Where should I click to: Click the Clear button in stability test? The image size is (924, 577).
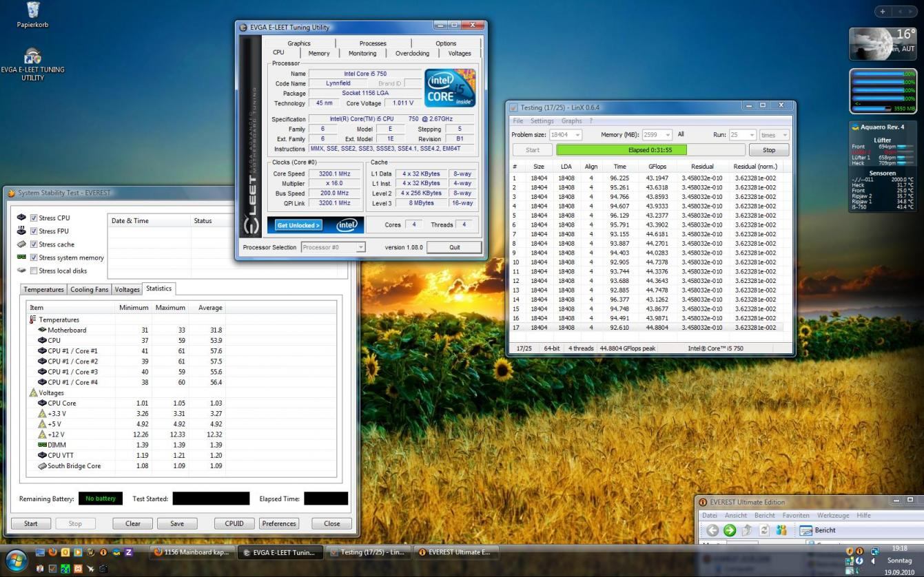point(133,523)
